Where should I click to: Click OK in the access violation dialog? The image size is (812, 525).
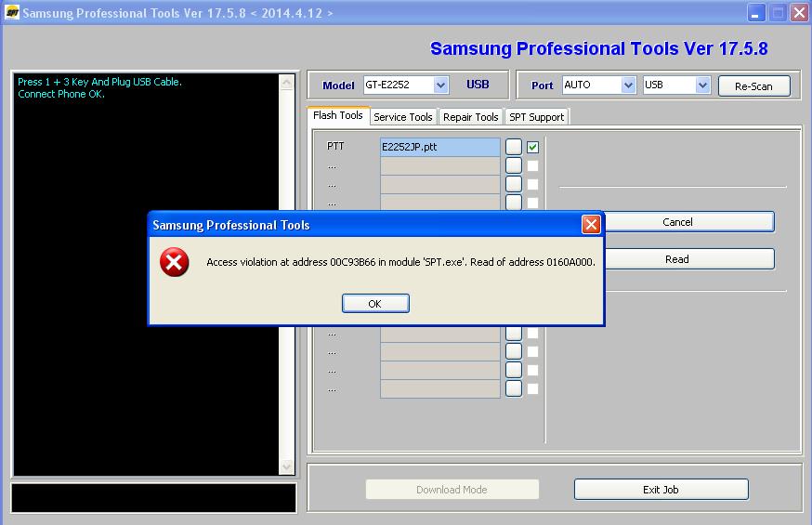375,304
